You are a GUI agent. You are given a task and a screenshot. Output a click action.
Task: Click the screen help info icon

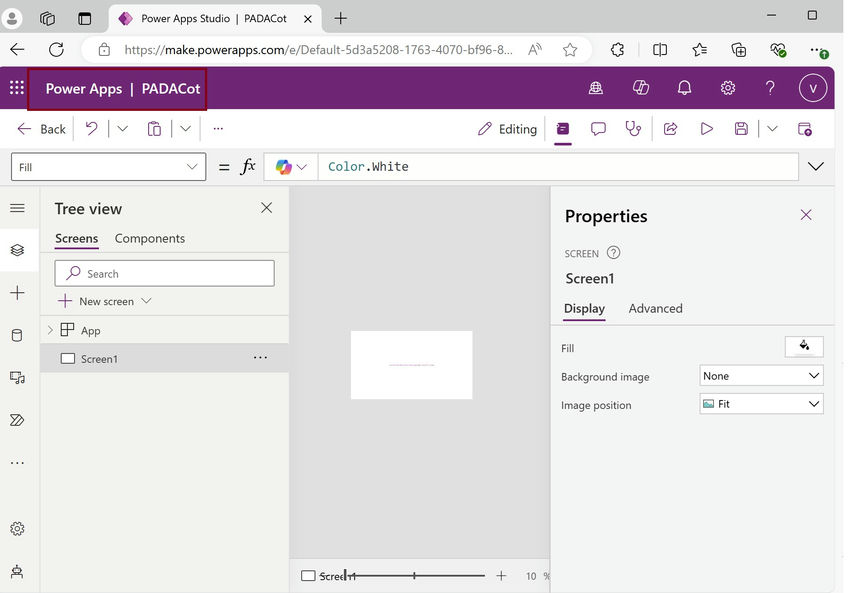coord(613,253)
